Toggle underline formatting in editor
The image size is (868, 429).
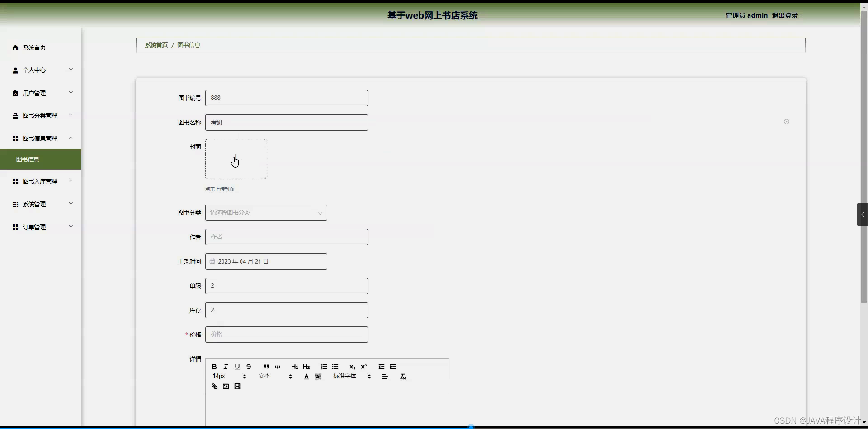(237, 367)
